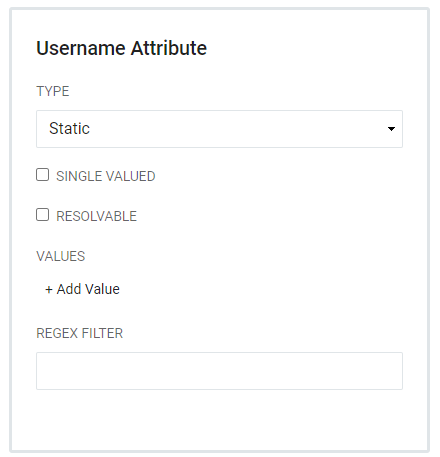Image resolution: width=440 pixels, height=457 pixels.
Task: Click the RESOLVABLE label text
Action: pos(96,216)
